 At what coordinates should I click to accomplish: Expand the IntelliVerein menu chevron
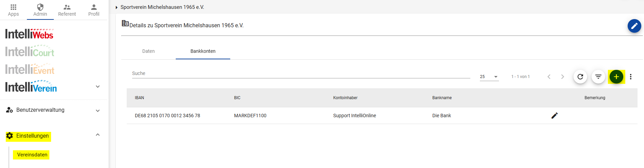[x=98, y=87]
